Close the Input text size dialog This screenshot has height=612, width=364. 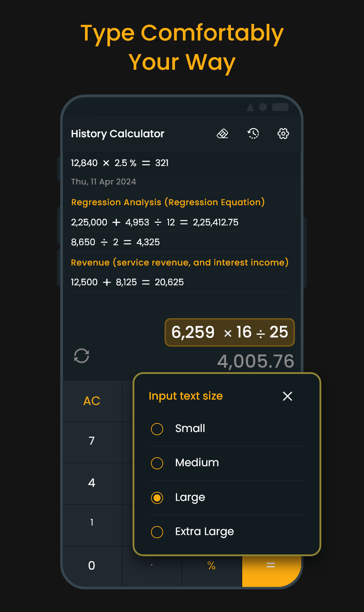287,396
